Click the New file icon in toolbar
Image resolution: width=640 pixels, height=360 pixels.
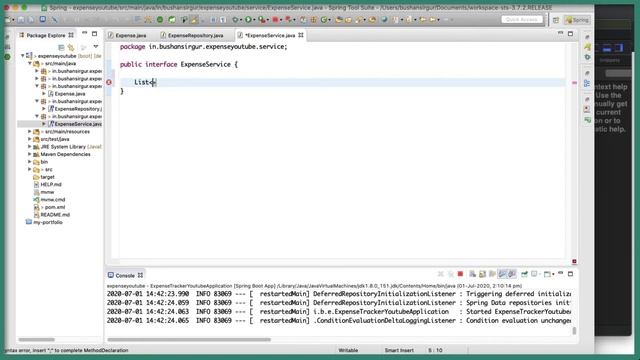pos(9,20)
